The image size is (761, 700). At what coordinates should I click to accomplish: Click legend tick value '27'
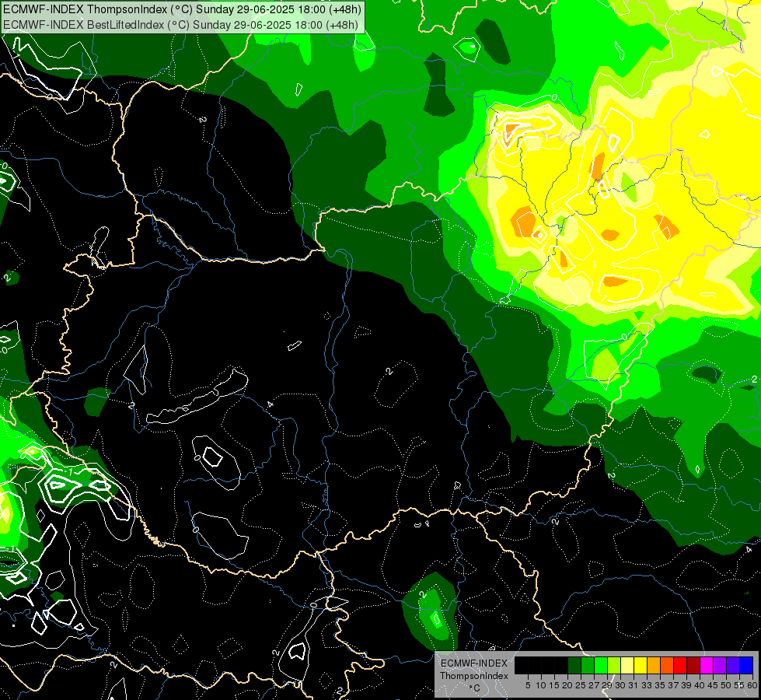pos(594,685)
